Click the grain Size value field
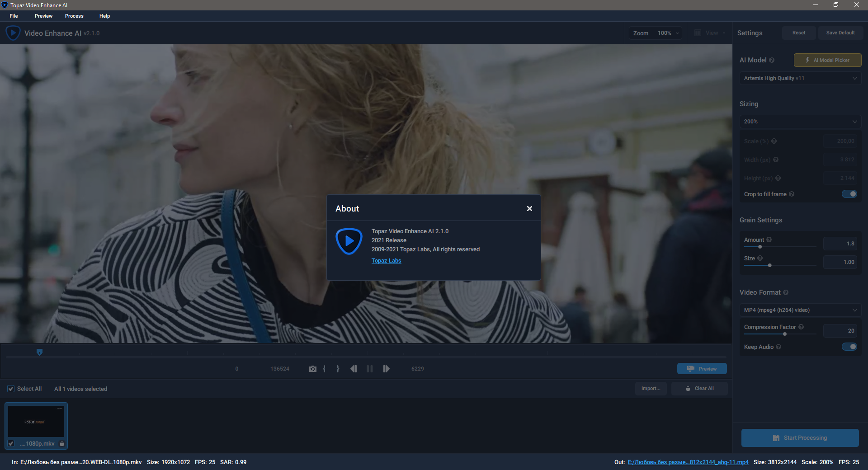 point(840,262)
